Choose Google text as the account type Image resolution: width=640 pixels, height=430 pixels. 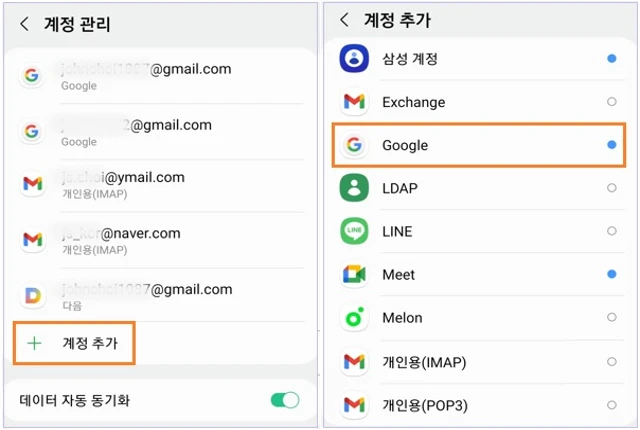405,146
